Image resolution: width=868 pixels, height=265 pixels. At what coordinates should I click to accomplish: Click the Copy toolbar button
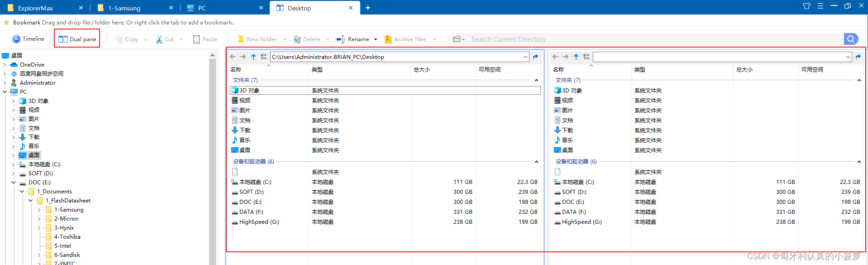pos(127,39)
